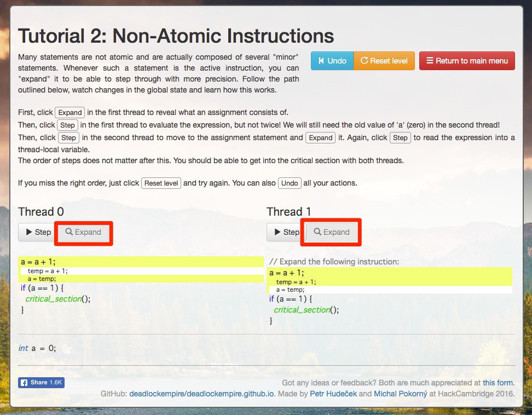Open 'this form' feedback link
Viewport: 532px width, 415px height.
pos(498,383)
